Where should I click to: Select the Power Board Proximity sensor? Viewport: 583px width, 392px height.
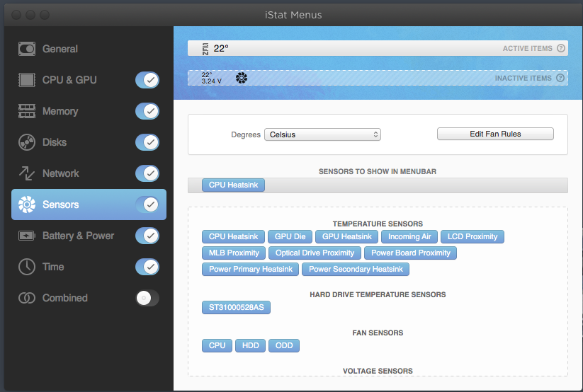(x=410, y=253)
